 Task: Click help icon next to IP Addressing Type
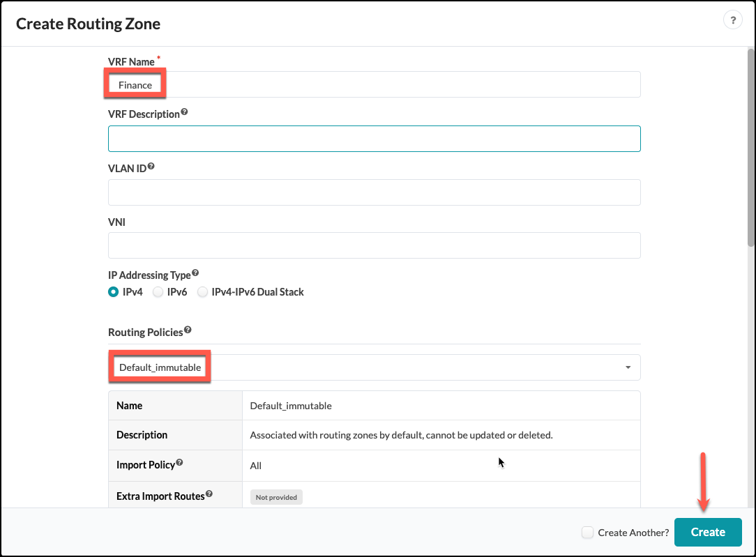[195, 273]
